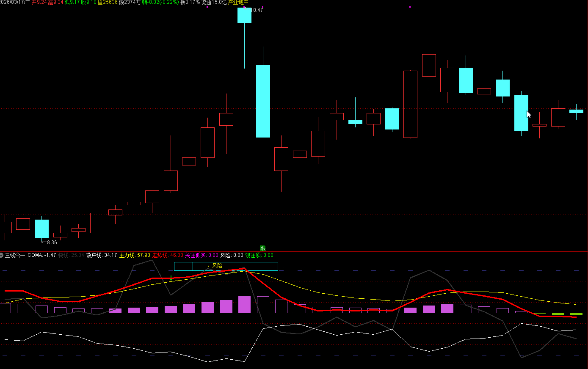Screen dimensions: 588x369
Task: Click the last yellow-green histogram bar
Action: click(x=576, y=314)
